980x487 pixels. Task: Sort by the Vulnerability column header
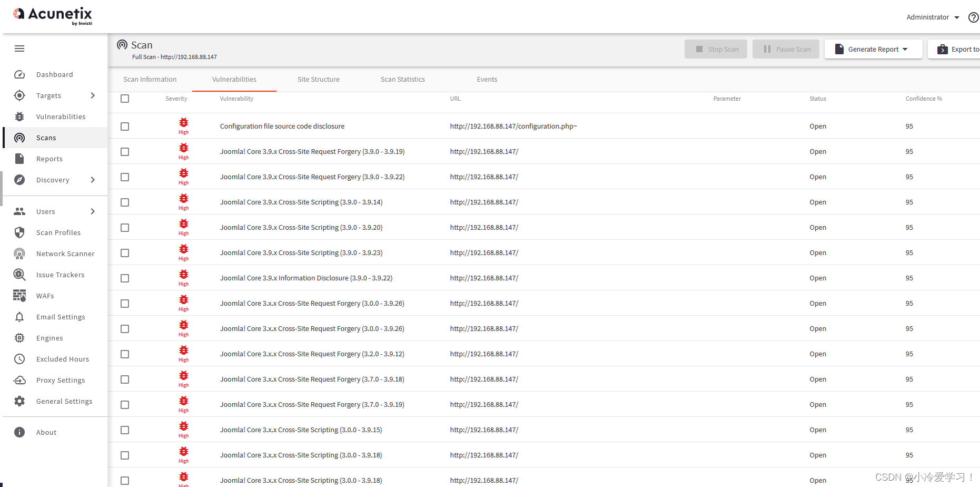(236, 99)
